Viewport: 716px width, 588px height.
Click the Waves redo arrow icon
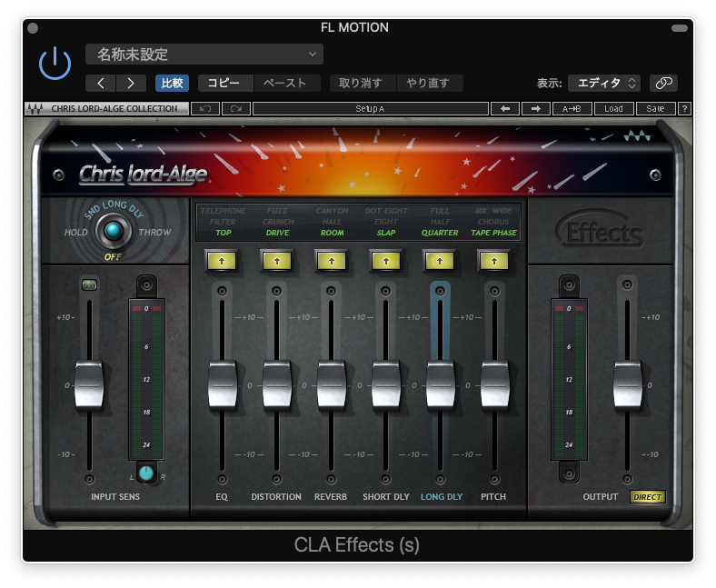coord(236,109)
